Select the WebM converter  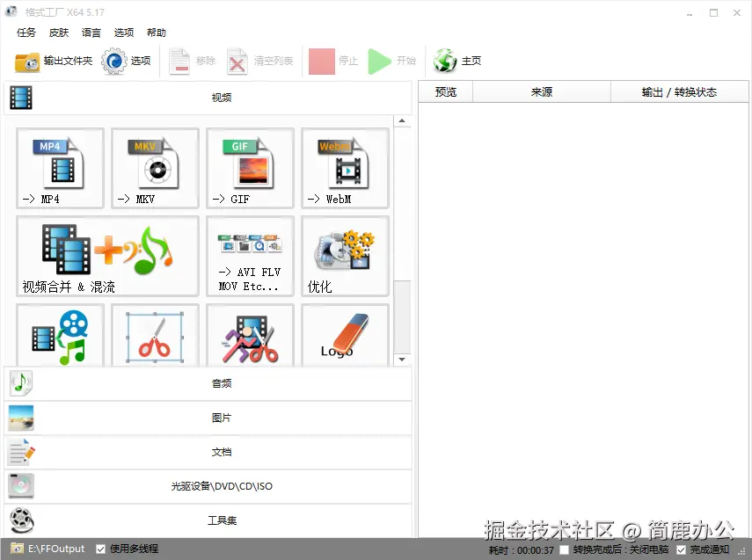coord(344,168)
